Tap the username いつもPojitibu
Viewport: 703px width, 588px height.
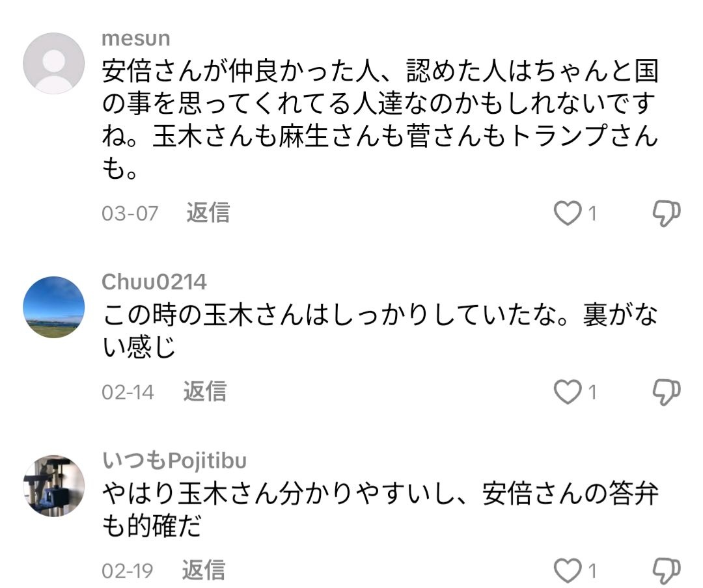[174, 461]
